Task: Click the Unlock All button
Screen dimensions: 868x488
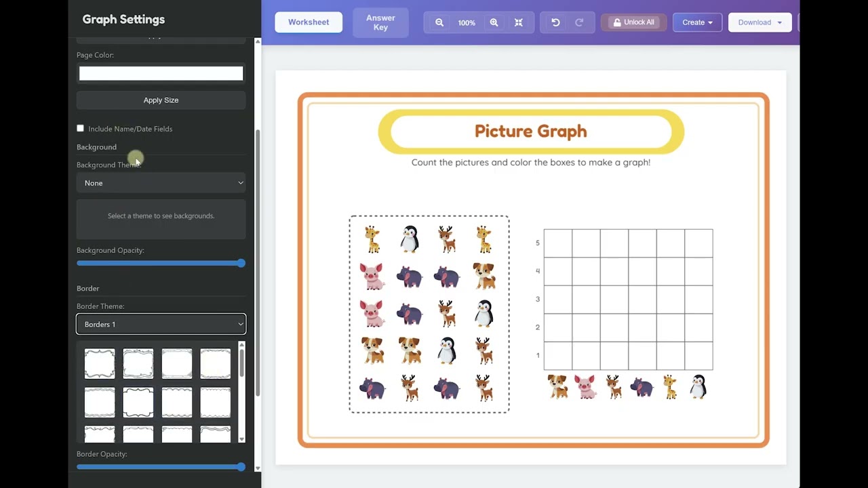Action: 633,22
